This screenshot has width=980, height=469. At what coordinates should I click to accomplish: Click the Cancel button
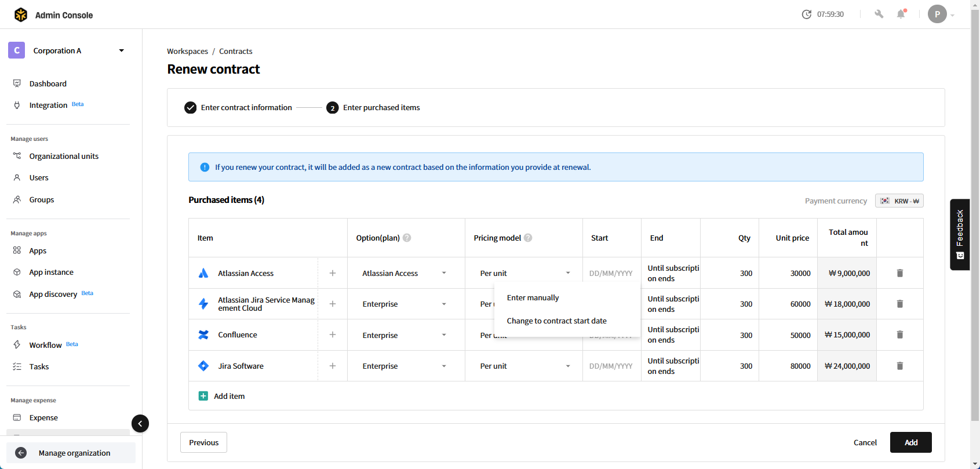pos(865,442)
